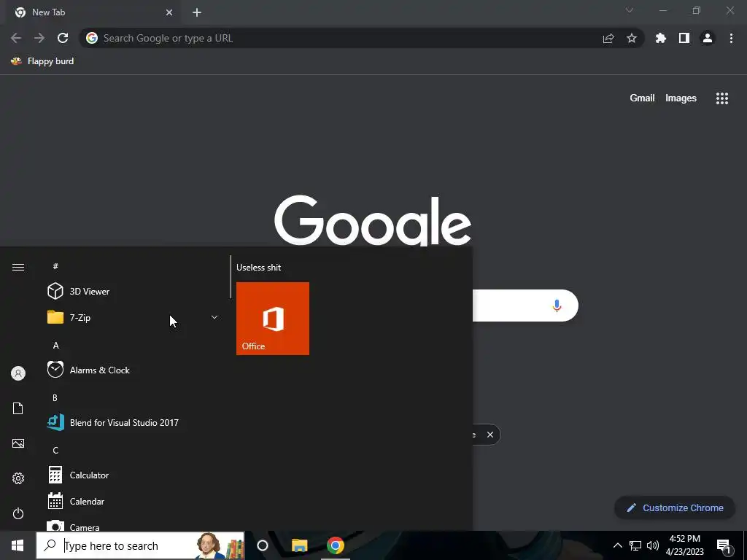747x560 pixels.
Task: Open Cortana circle icon on taskbar
Action: [x=263, y=545]
